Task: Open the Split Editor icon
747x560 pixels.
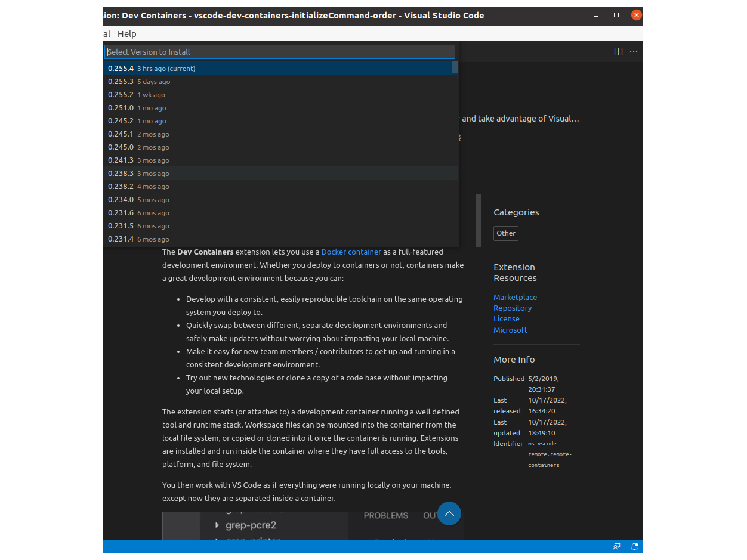Action: point(618,51)
